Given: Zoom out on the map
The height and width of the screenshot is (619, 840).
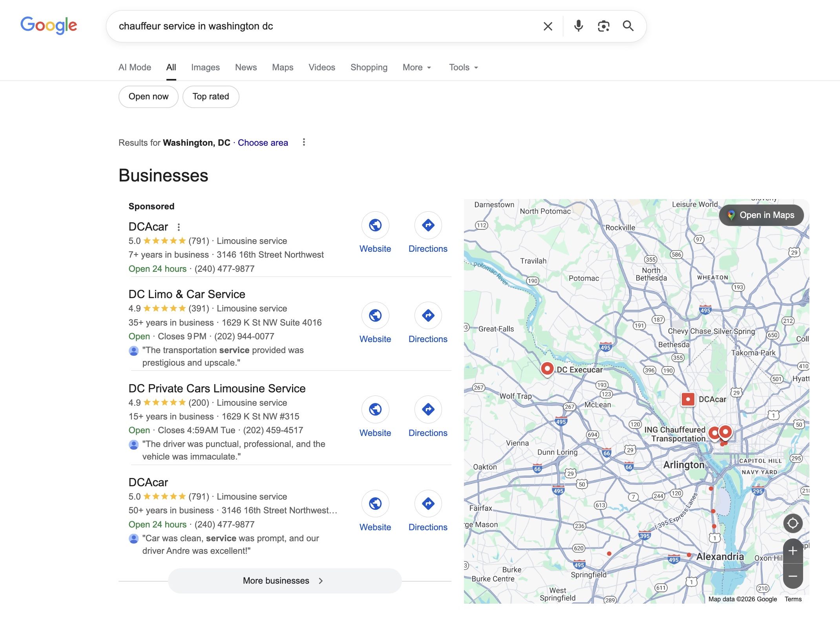Looking at the screenshot, I should [793, 576].
